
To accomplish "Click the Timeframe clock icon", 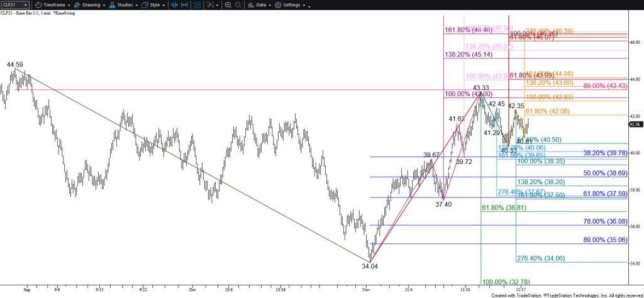I will 38,5.
